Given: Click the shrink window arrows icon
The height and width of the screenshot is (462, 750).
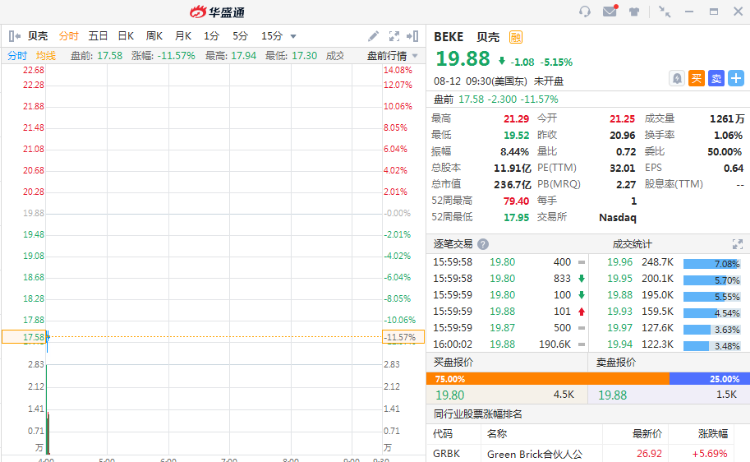Looking at the screenshot, I should (665, 12).
